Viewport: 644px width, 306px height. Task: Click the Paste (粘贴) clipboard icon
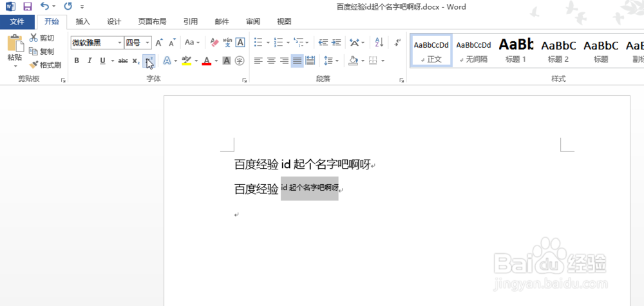[x=15, y=43]
